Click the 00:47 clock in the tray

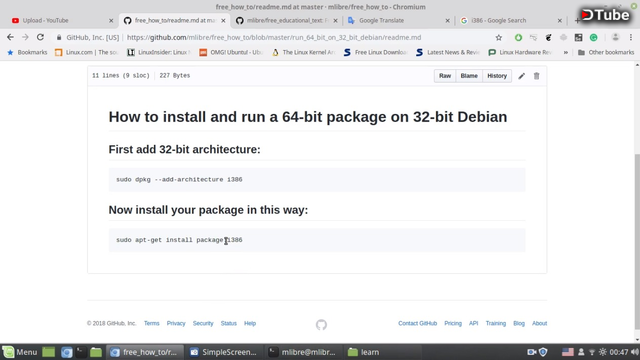coord(619,352)
